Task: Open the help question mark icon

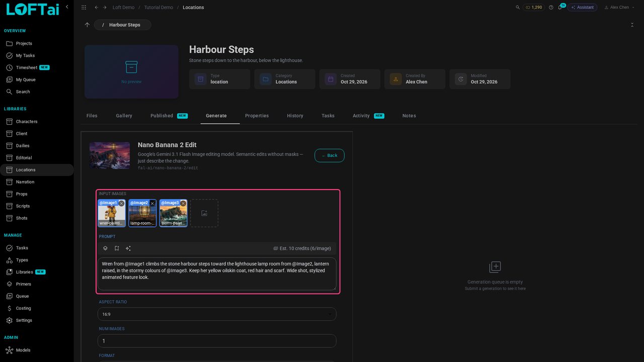Action: click(x=551, y=8)
